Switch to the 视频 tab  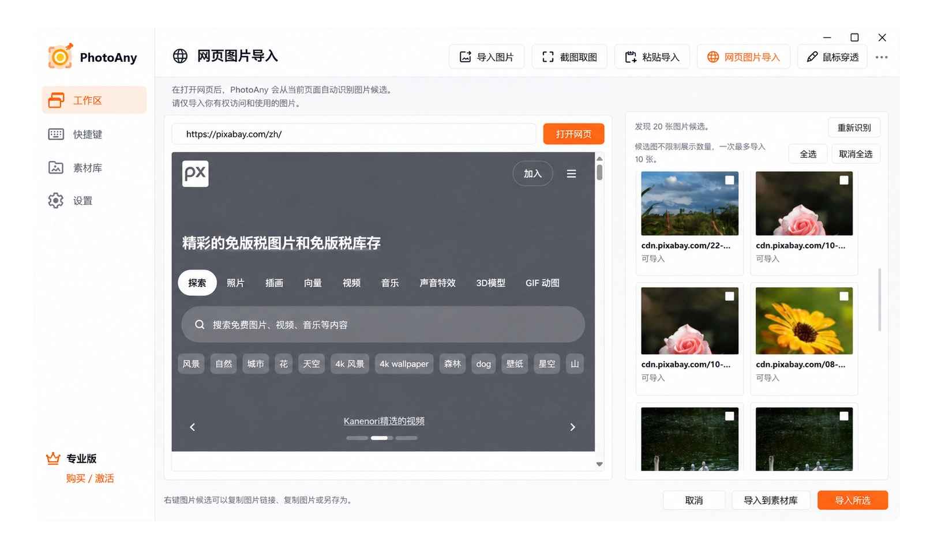[x=351, y=283]
